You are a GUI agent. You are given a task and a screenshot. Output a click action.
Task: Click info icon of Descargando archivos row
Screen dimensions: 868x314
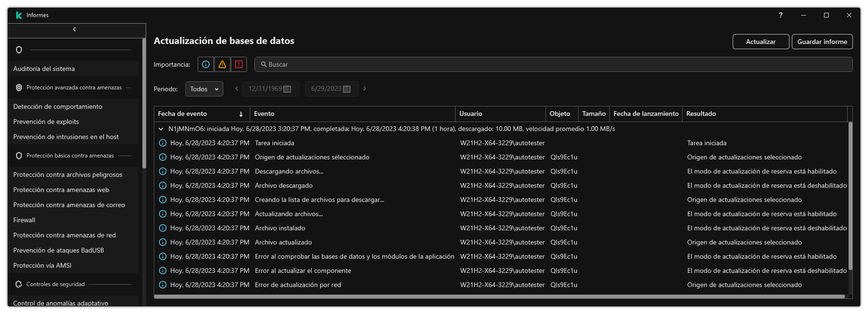(163, 171)
